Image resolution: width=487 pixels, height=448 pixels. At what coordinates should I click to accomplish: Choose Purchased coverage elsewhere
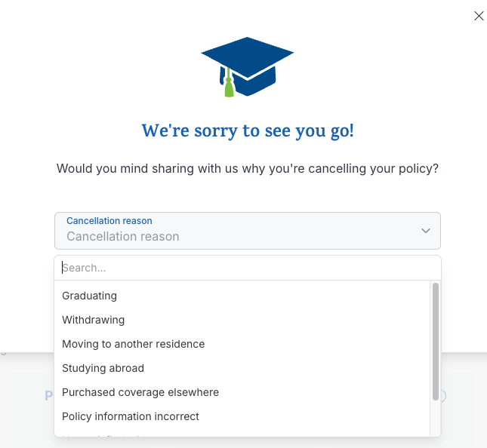140,392
